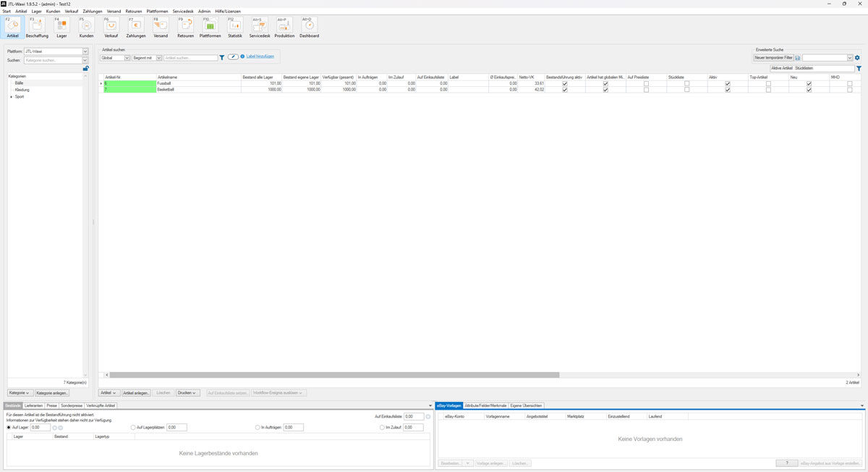
Task: Open the Zahlungen menu in menu bar
Action: click(93, 12)
